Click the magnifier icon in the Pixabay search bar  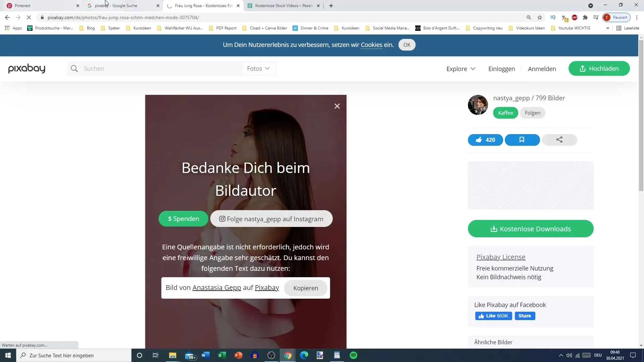pyautogui.click(x=74, y=69)
